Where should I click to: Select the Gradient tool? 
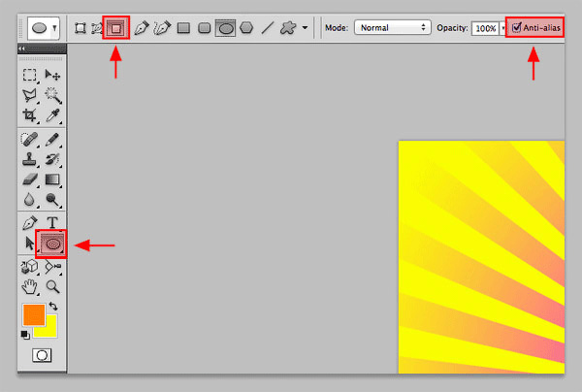(52, 180)
